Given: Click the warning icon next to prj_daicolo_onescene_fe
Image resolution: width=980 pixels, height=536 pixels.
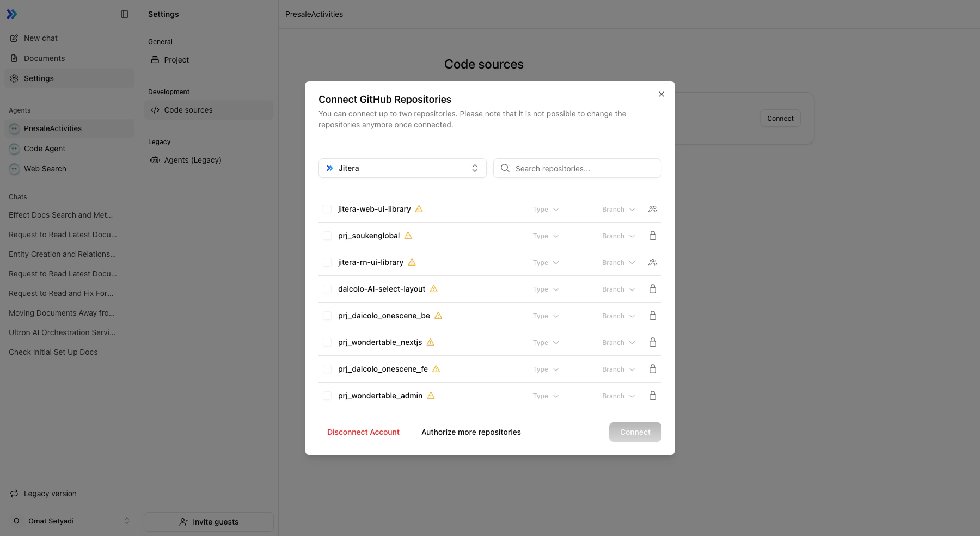Looking at the screenshot, I should [436, 369].
